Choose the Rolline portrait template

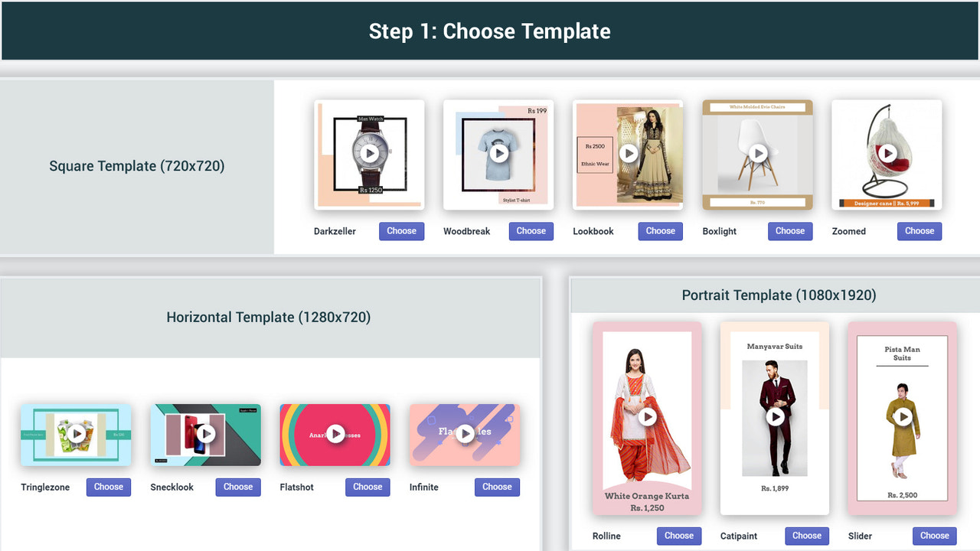pyautogui.click(x=679, y=536)
